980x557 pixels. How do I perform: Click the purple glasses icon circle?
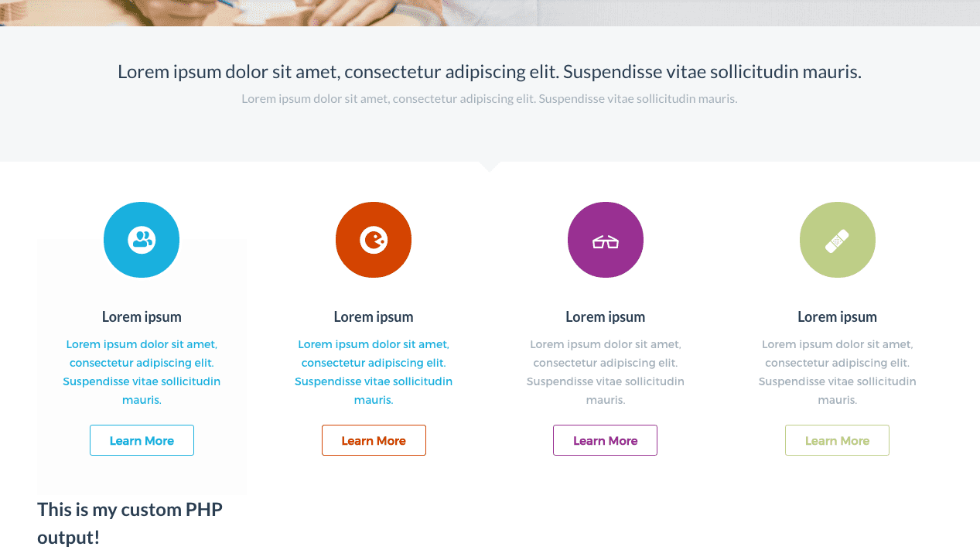point(606,240)
